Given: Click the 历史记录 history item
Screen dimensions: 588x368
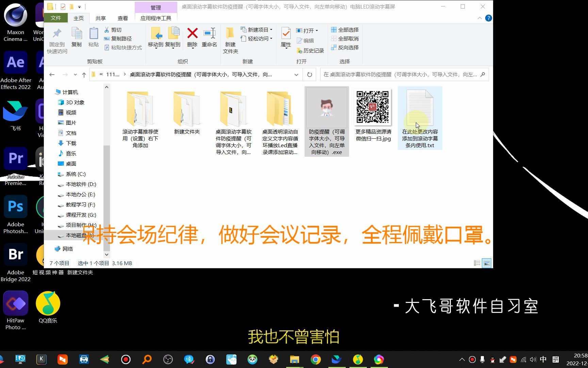Looking at the screenshot, I should [x=310, y=51].
